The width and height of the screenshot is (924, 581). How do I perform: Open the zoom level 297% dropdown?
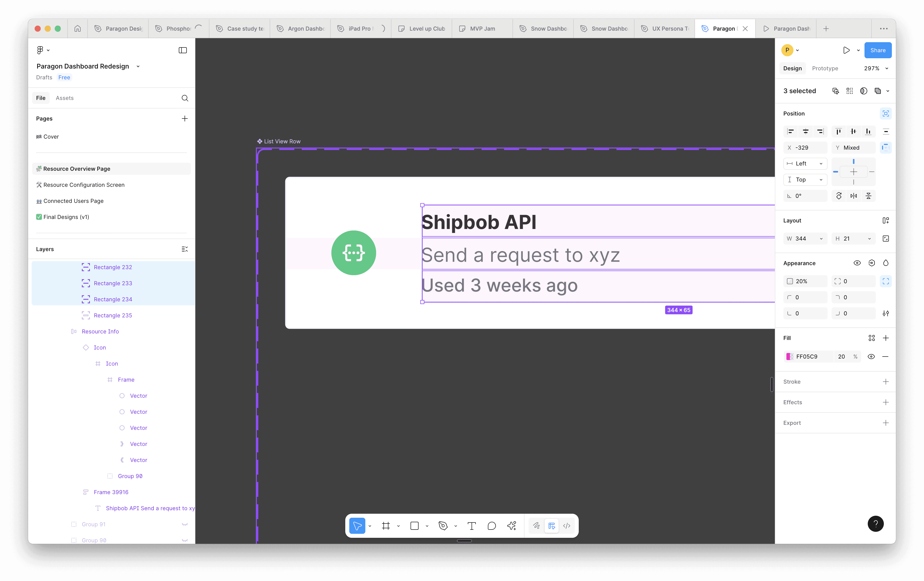tap(876, 68)
